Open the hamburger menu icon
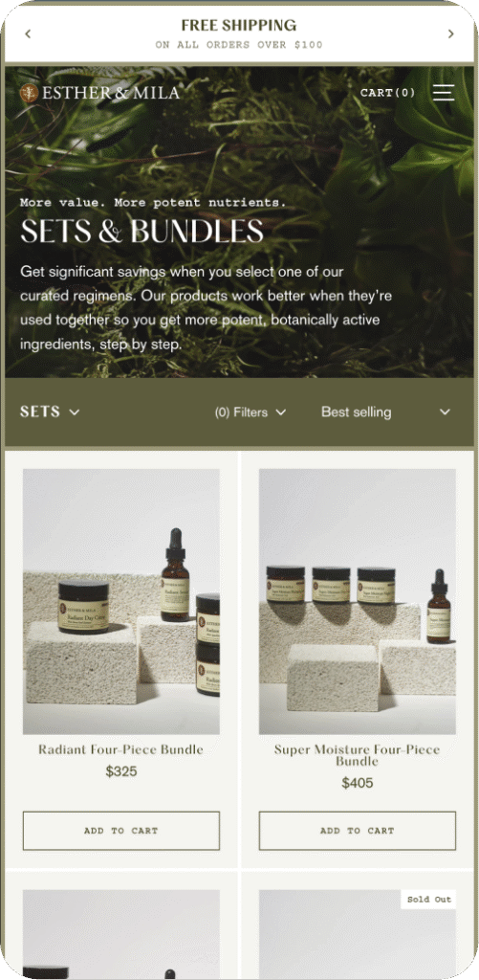This screenshot has width=479, height=980. click(x=444, y=93)
